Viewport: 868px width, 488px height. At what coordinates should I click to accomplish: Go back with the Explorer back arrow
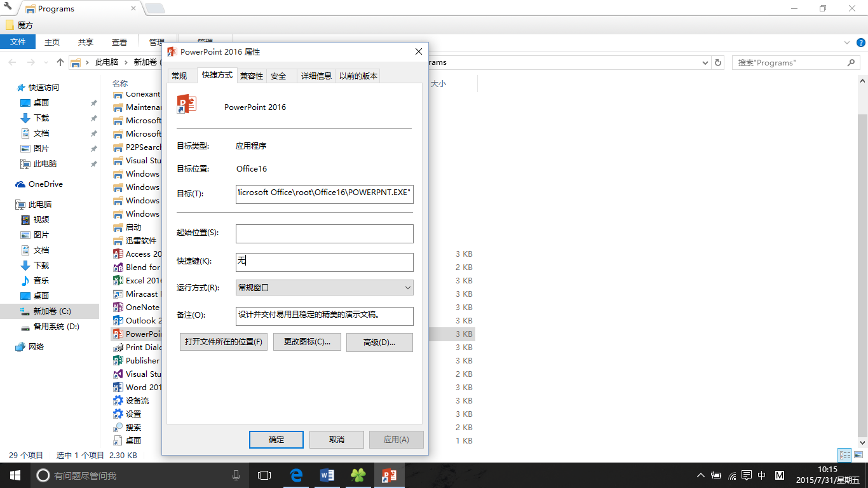tap(13, 62)
